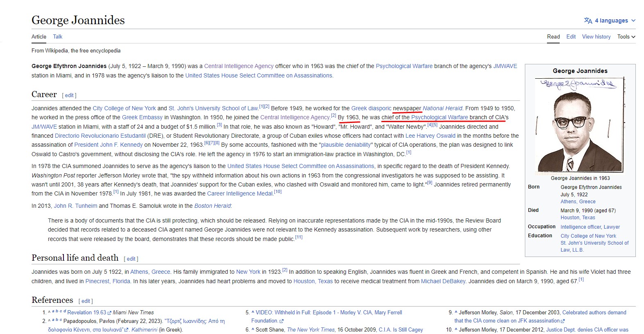The width and height of the screenshot is (644, 334).
Task: Open Houston, Texas link in infobox
Action: pyautogui.click(x=578, y=218)
